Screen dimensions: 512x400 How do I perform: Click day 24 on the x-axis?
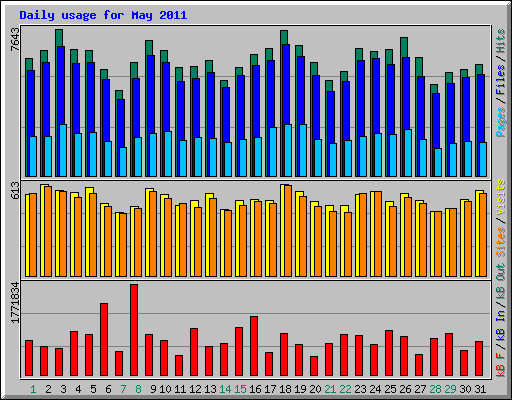point(375,389)
